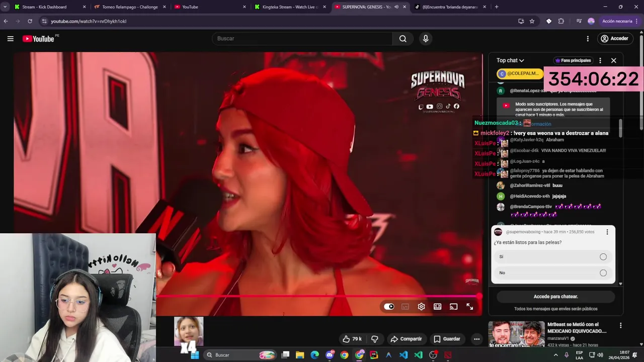
Task: Open Fans principales leaderboard
Action: tap(573, 60)
